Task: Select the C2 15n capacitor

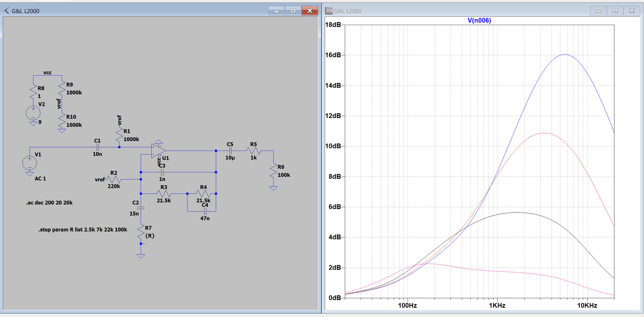Action: coord(141,207)
